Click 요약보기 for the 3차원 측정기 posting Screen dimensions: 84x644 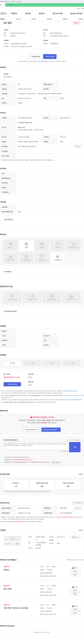point(75,609)
